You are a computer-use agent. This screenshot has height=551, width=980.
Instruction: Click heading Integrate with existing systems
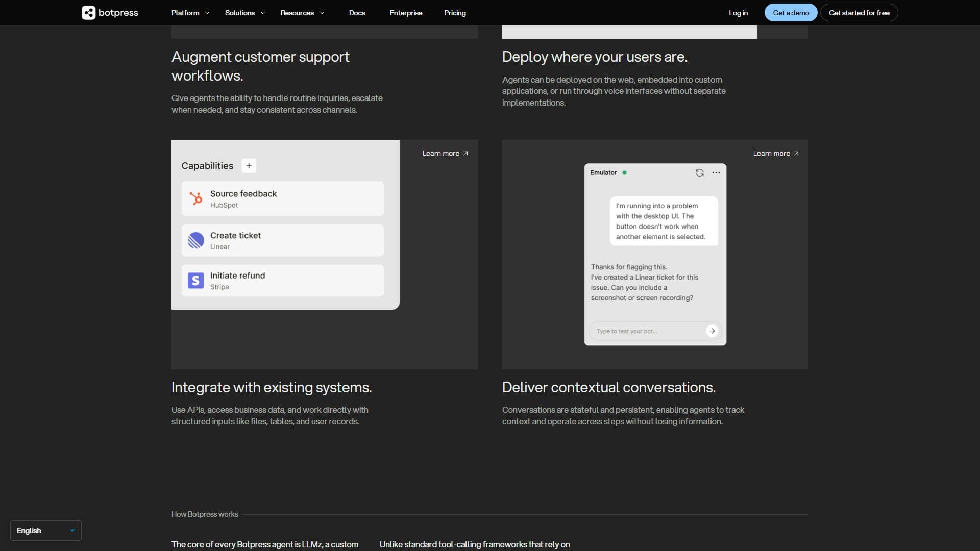(272, 388)
